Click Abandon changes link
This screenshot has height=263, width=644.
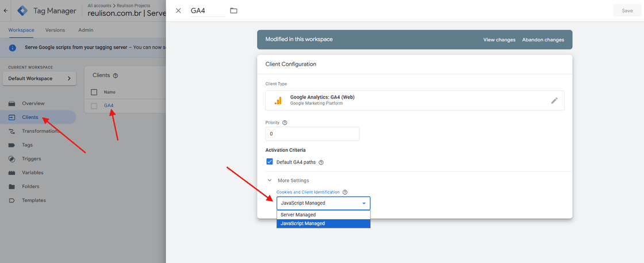coord(543,40)
